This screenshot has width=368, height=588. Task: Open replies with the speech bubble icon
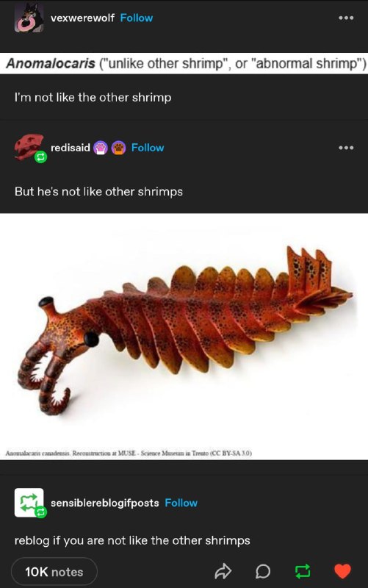click(x=263, y=572)
